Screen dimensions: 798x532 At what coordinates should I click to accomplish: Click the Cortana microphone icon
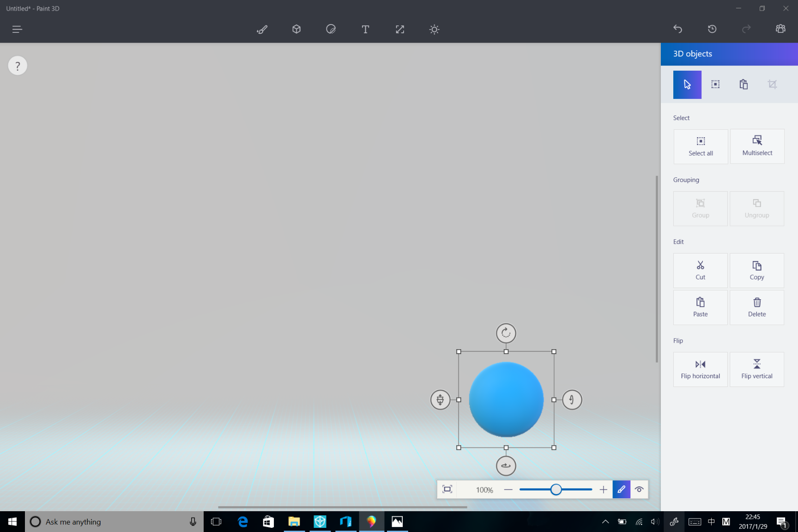point(193,522)
